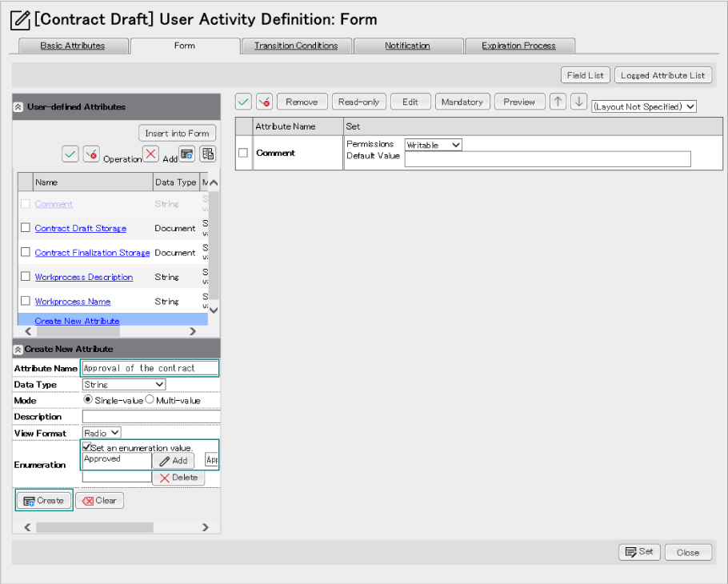The width and height of the screenshot is (728, 584).
Task: Click select-all green checkmark above form table
Action: (x=244, y=102)
